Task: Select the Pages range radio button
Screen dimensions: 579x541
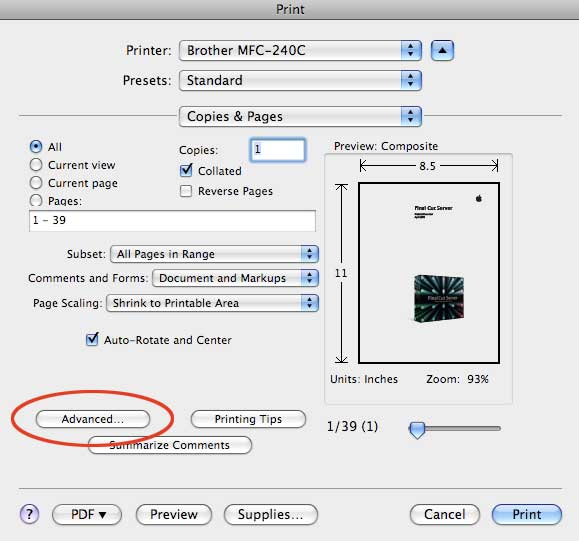Action: [36, 200]
